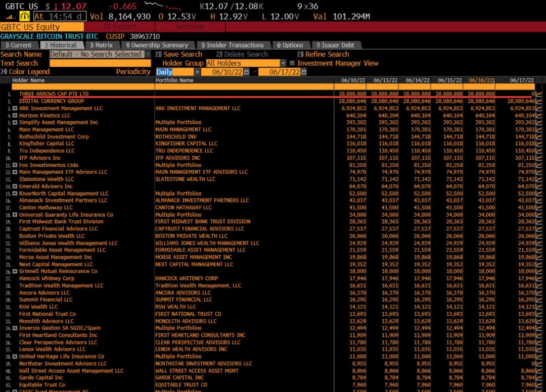Click the yellow gauge icon beside the time

(x=25, y=17)
